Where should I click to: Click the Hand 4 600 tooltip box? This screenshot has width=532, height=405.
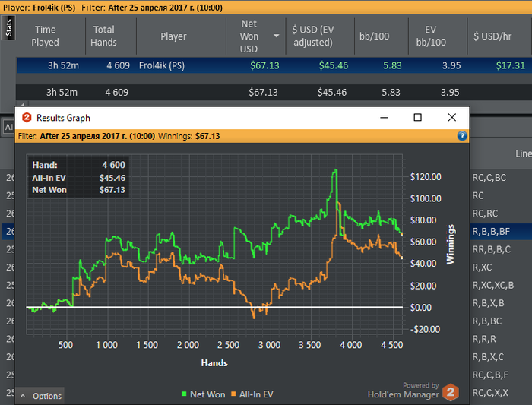[78, 177]
